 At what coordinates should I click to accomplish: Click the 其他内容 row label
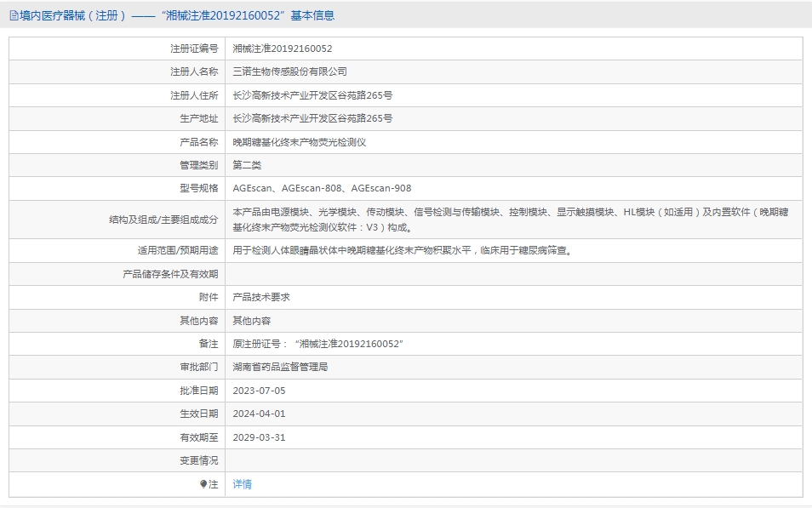199,321
